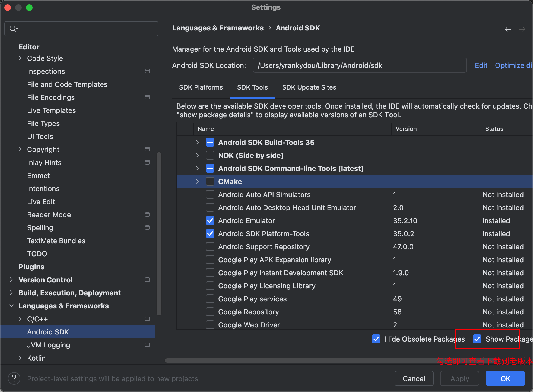The width and height of the screenshot is (533, 392).
Task: Expand the CMake row
Action: tap(197, 181)
